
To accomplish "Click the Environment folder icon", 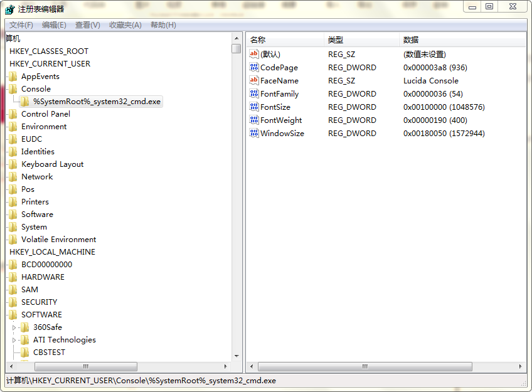I will tap(13, 127).
